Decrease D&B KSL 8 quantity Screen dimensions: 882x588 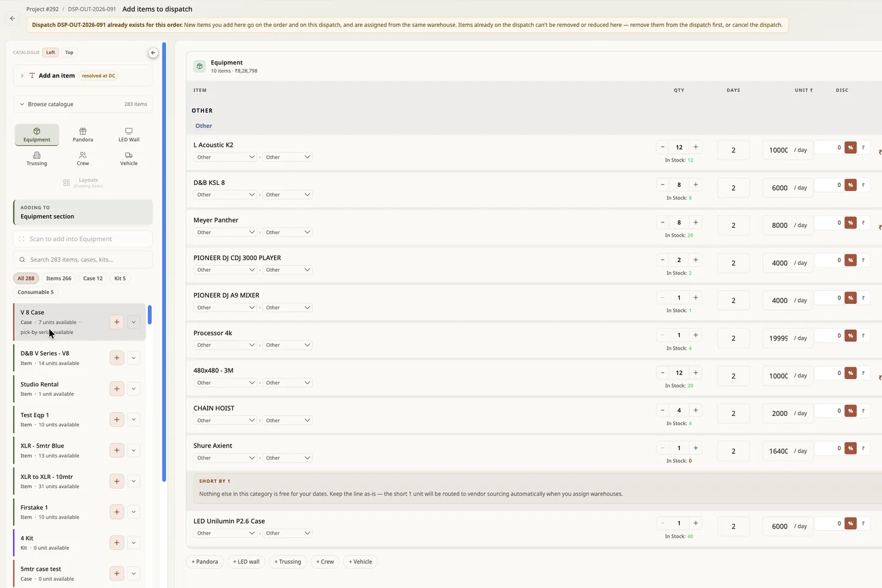(663, 184)
